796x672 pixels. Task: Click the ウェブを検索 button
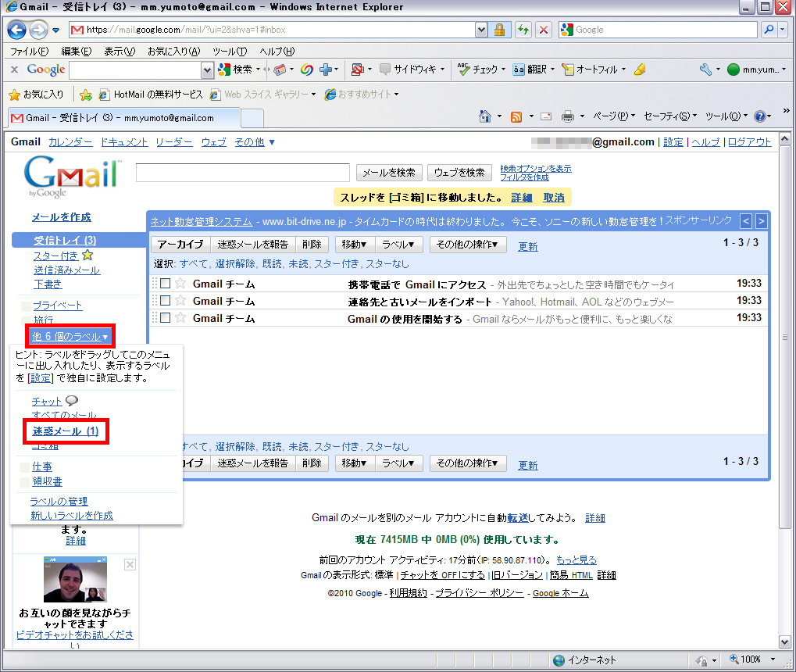(x=459, y=173)
